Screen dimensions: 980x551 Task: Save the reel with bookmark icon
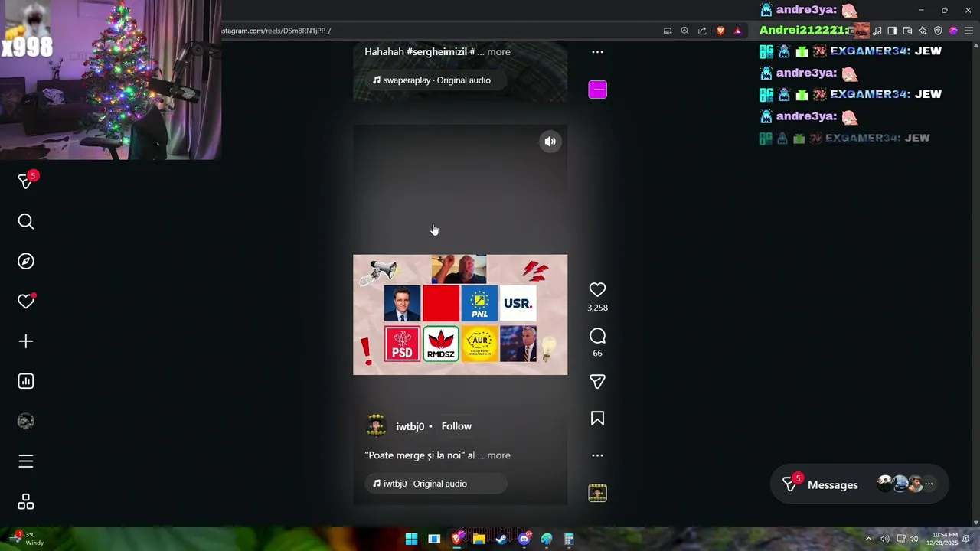coord(597,418)
